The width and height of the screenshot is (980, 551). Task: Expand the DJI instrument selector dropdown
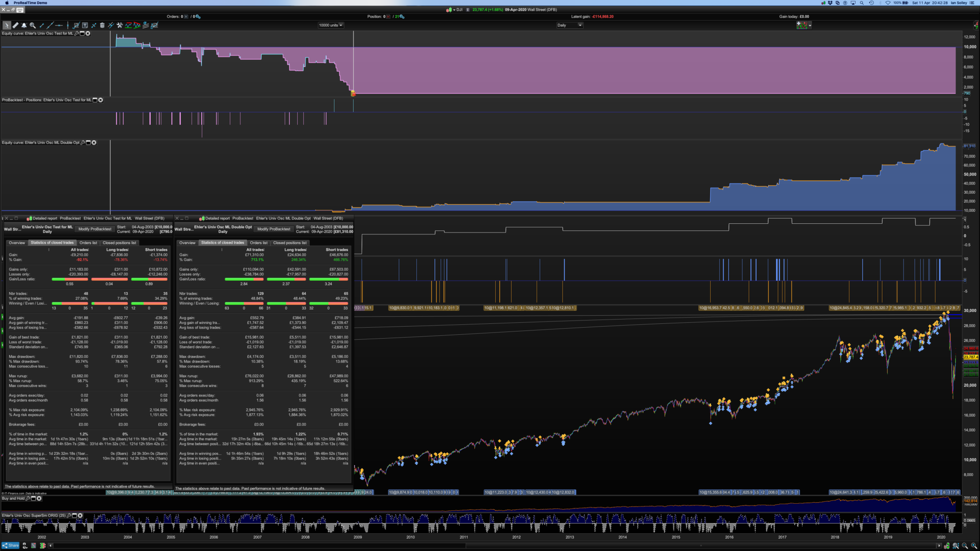click(454, 10)
